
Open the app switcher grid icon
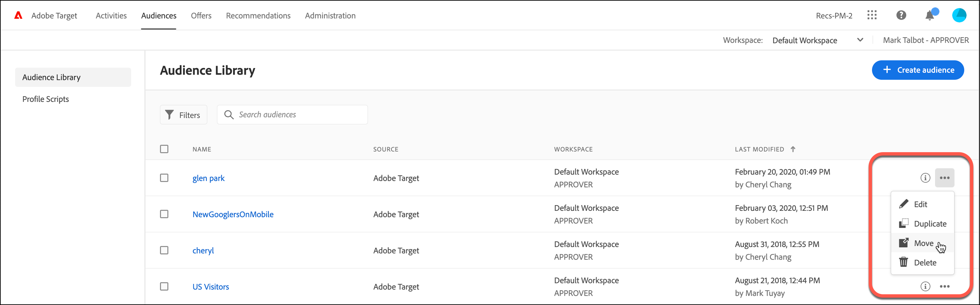(x=872, y=15)
